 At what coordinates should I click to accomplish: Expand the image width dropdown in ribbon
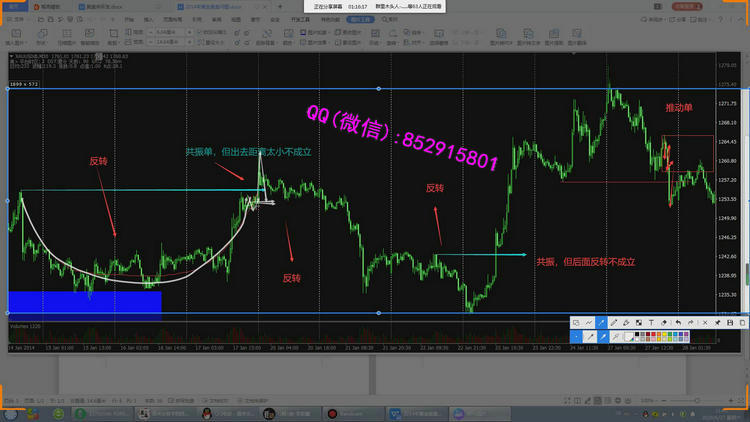pyautogui.click(x=189, y=32)
